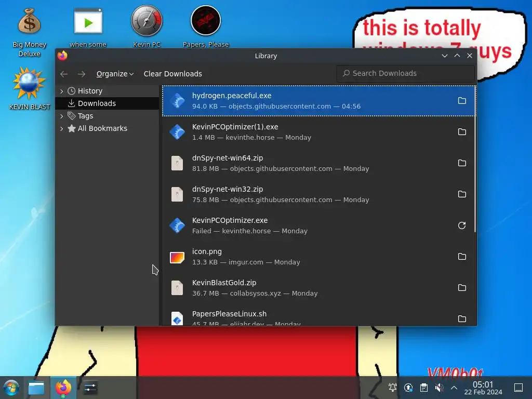The height and width of the screenshot is (399, 532).
Task: Open the file manager from the taskbar
Action: click(x=36, y=388)
